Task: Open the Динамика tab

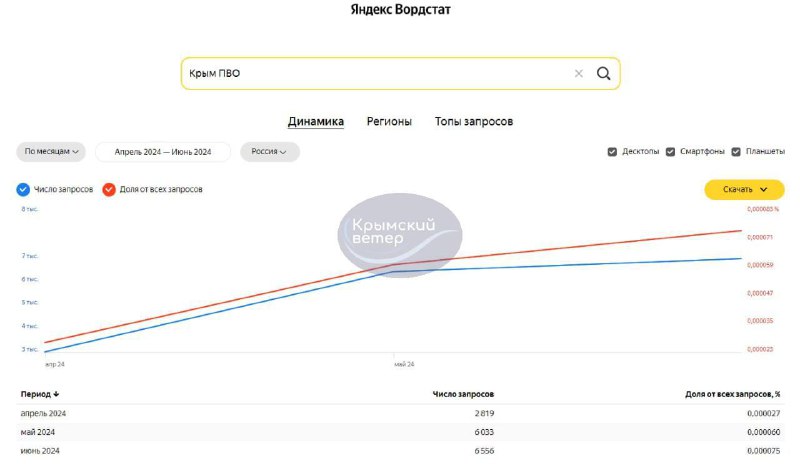Action: (316, 121)
